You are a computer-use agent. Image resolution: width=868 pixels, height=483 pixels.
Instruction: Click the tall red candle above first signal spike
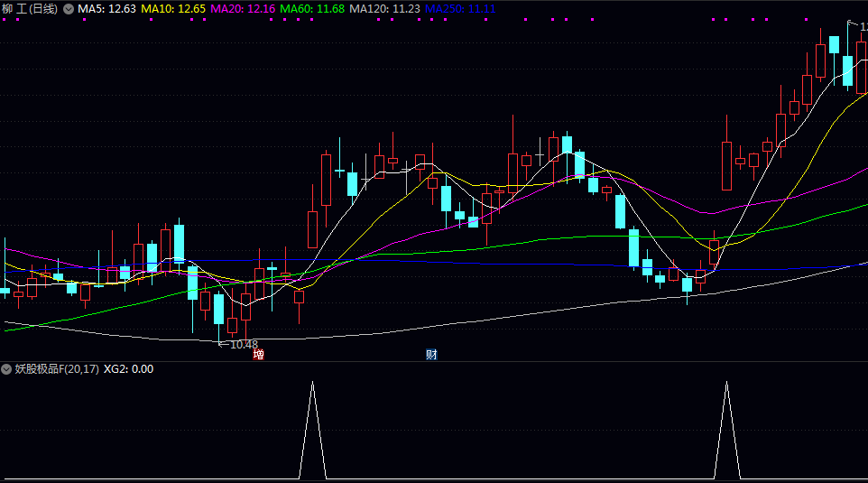pos(312,229)
